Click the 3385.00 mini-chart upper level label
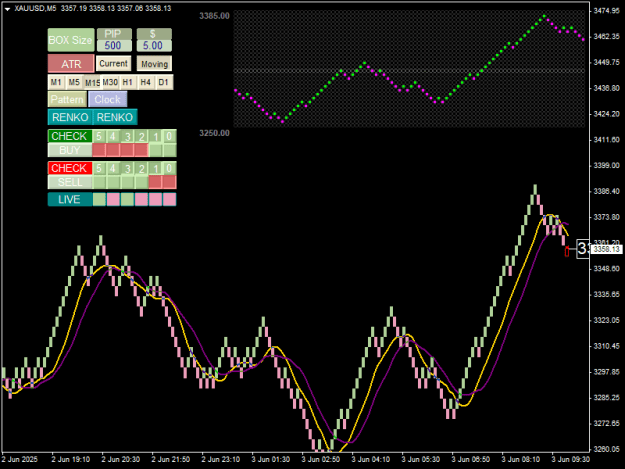 pyautogui.click(x=214, y=16)
